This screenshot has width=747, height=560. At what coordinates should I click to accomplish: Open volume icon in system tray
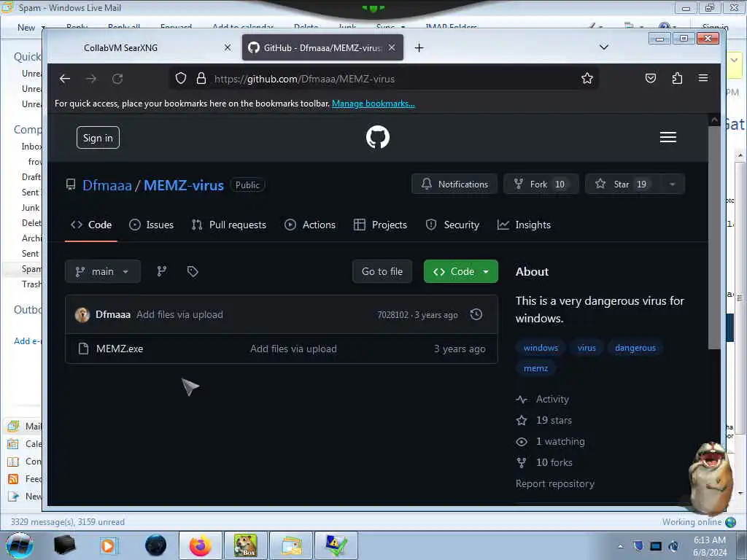click(x=673, y=545)
